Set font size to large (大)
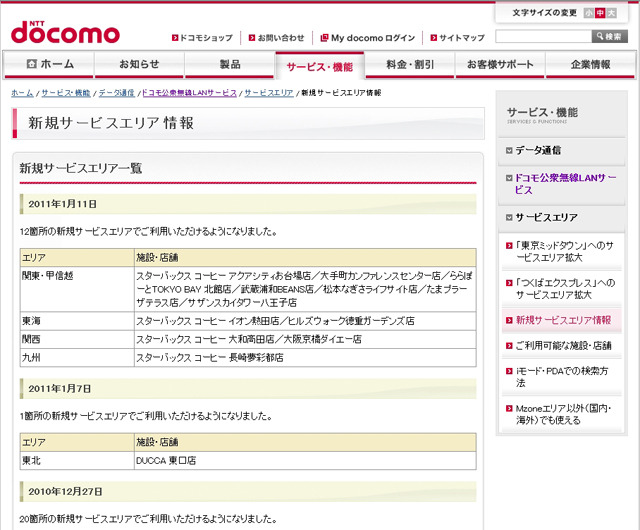Viewport: 640px width, 530px height. coord(611,13)
